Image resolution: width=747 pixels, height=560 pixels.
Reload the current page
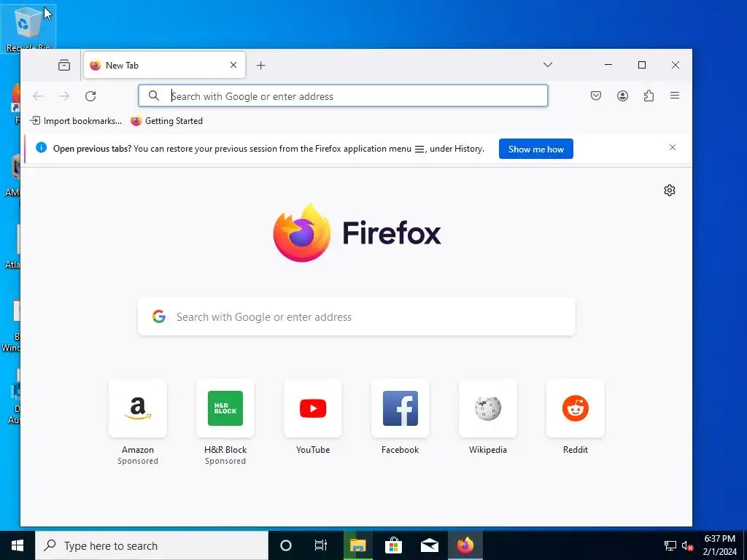pos(90,96)
